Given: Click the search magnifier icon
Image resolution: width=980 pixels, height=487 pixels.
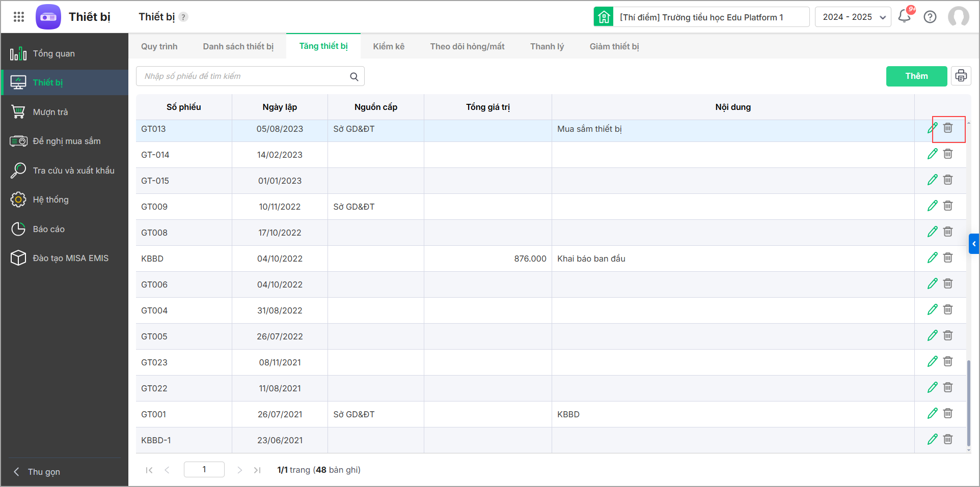Looking at the screenshot, I should (x=354, y=76).
